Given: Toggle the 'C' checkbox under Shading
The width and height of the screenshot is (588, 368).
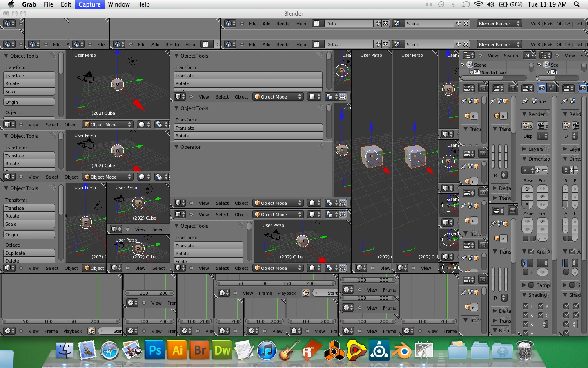Looking at the screenshot, I should pyautogui.click(x=541, y=315).
